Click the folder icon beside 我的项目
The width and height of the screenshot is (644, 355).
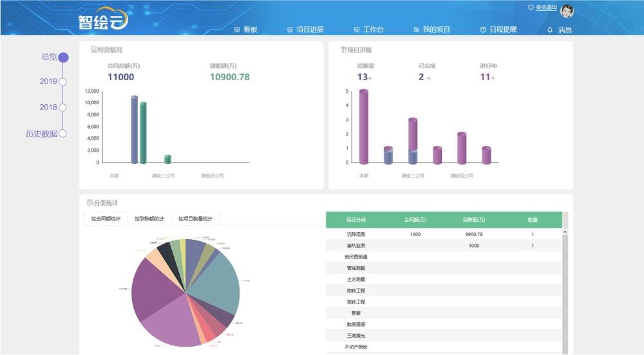[x=417, y=30]
